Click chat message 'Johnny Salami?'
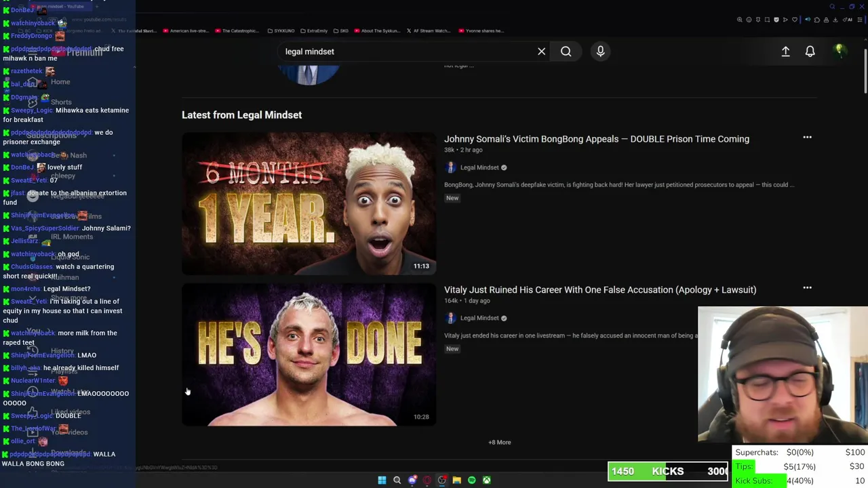The height and width of the screenshot is (488, 868). pos(106,228)
